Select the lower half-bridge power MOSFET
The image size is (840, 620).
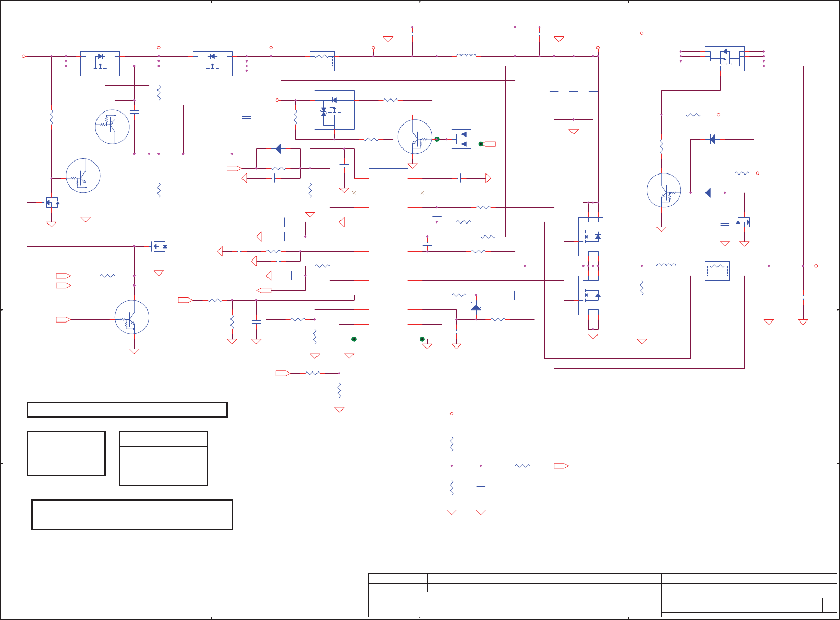point(591,295)
